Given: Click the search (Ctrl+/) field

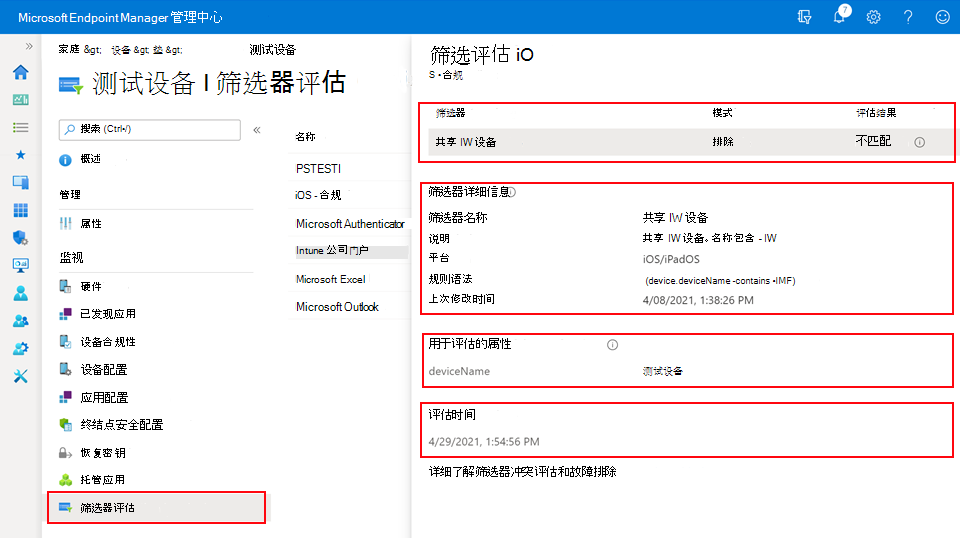Looking at the screenshot, I should (149, 129).
